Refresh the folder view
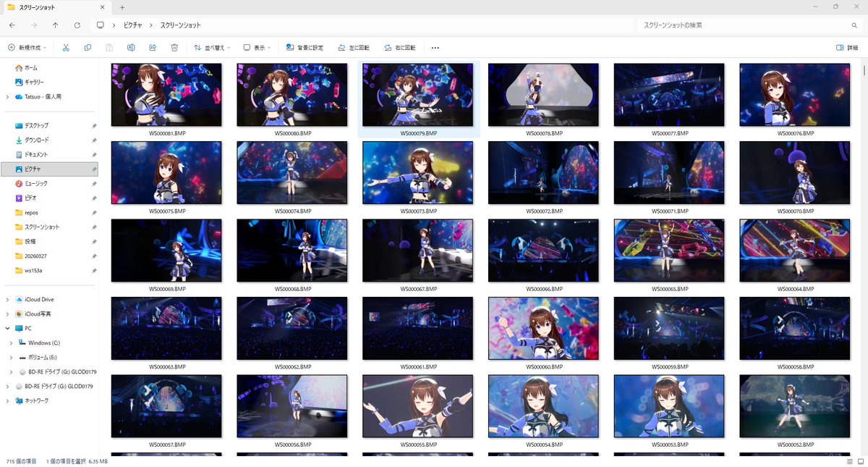 pos(77,25)
